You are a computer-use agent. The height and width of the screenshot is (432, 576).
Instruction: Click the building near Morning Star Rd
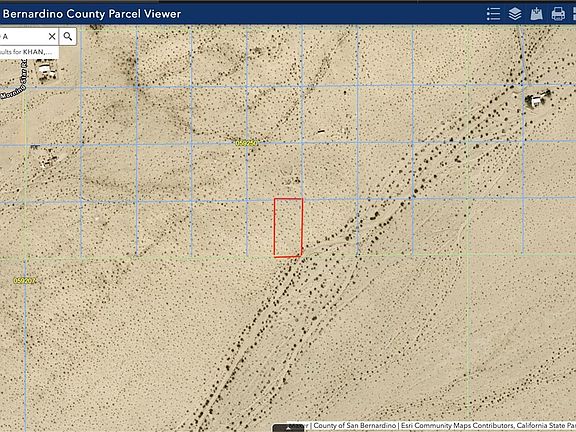click(x=46, y=71)
